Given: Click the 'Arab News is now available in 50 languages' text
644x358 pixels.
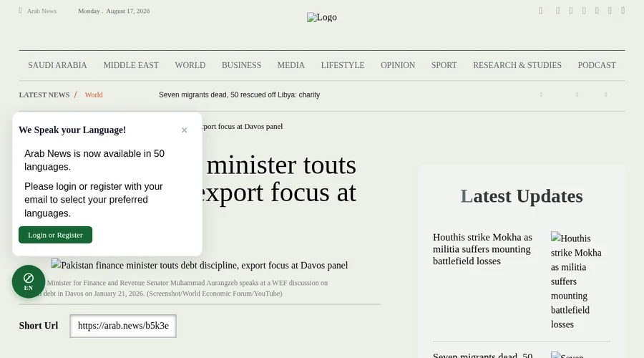Looking at the screenshot, I should [94, 160].
